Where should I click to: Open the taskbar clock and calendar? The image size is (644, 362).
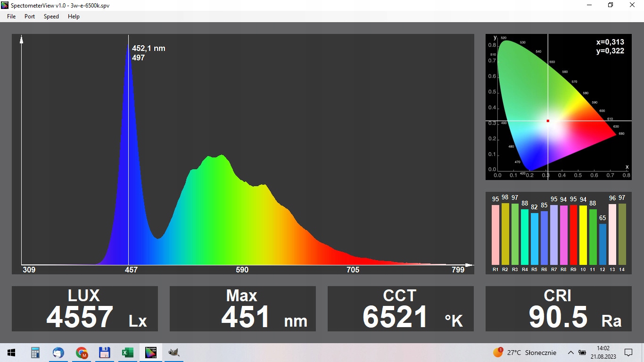click(603, 353)
